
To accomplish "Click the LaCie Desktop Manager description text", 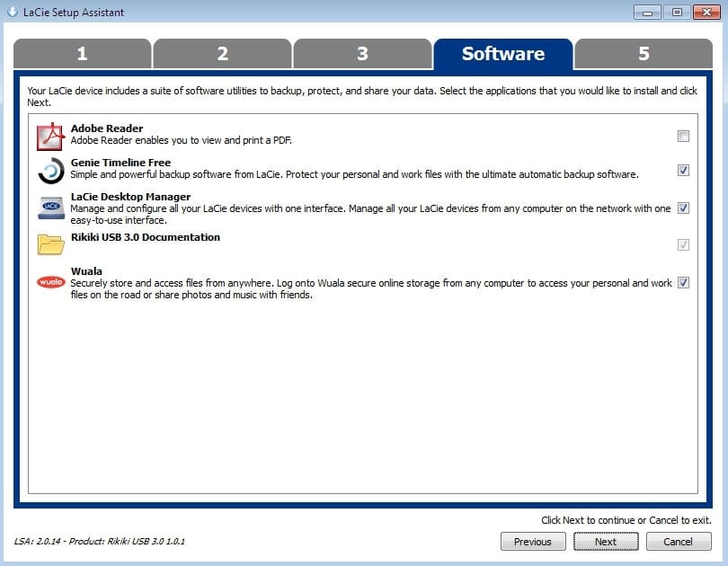I will [370, 215].
